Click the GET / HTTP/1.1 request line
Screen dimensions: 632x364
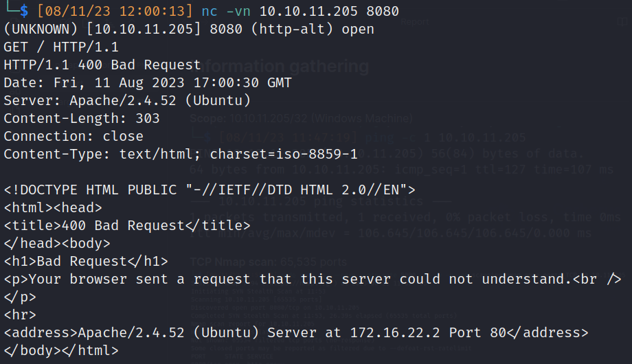tap(61, 47)
